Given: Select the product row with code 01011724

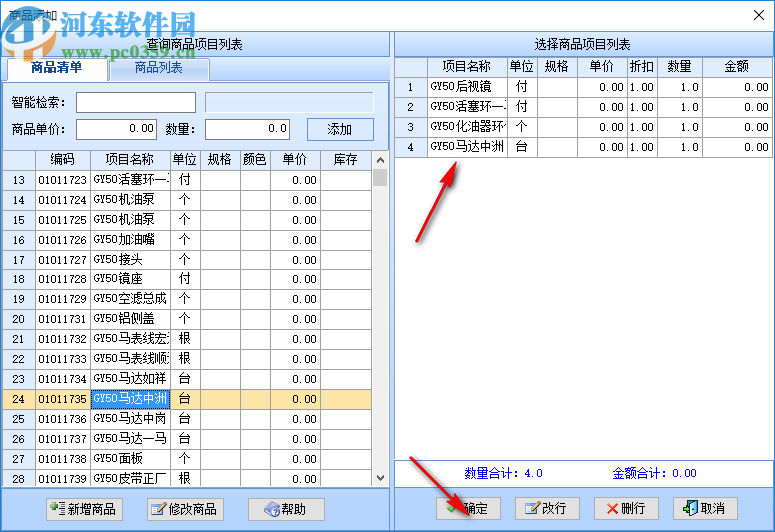Looking at the screenshot, I should coord(187,200).
